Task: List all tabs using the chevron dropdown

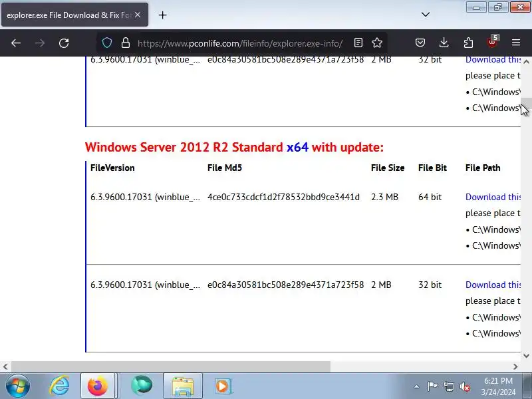Action: point(426,15)
